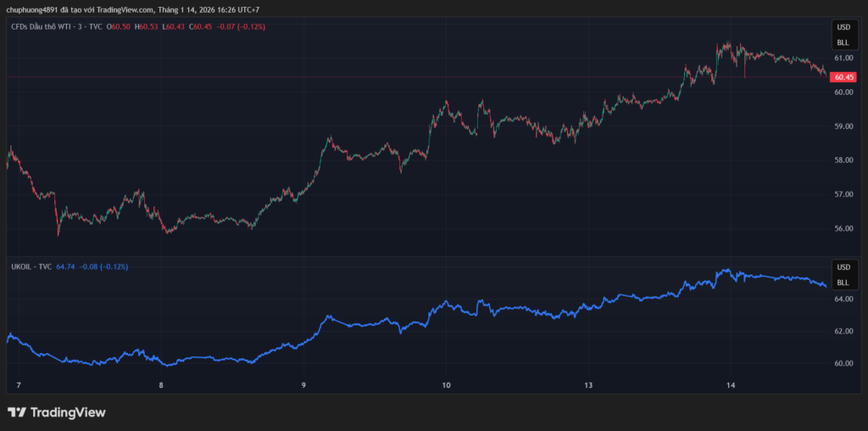Image resolution: width=868 pixels, height=431 pixels.
Task: Select date 13 on the time axis
Action: click(587, 385)
